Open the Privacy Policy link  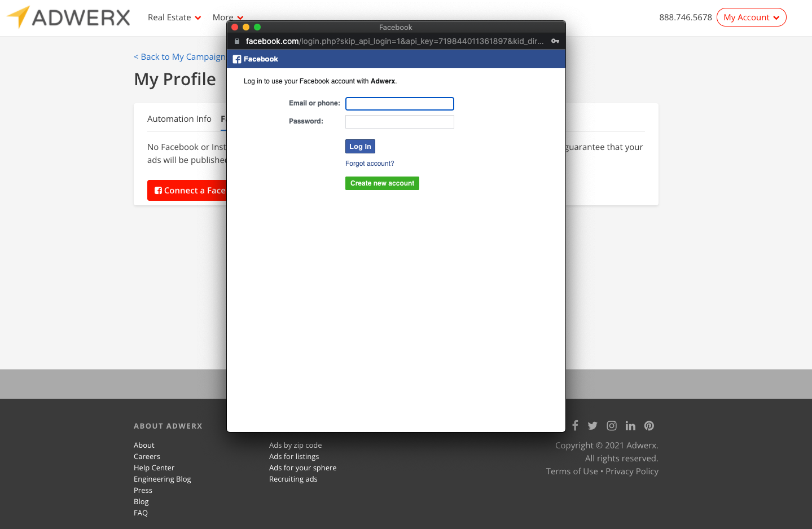coord(632,471)
